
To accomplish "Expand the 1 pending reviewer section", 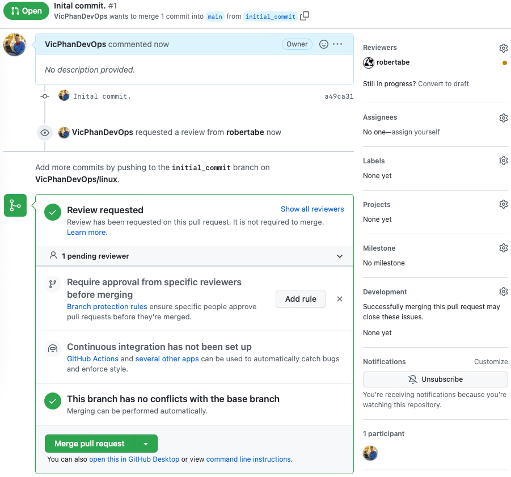I will pyautogui.click(x=194, y=256).
